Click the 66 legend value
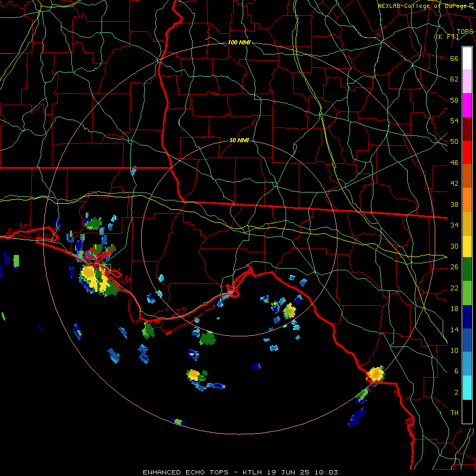 [x=454, y=58]
